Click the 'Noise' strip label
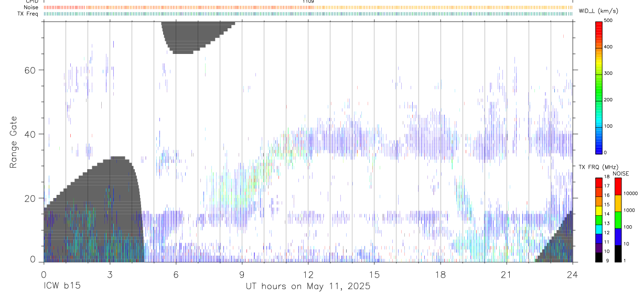 [31, 7]
